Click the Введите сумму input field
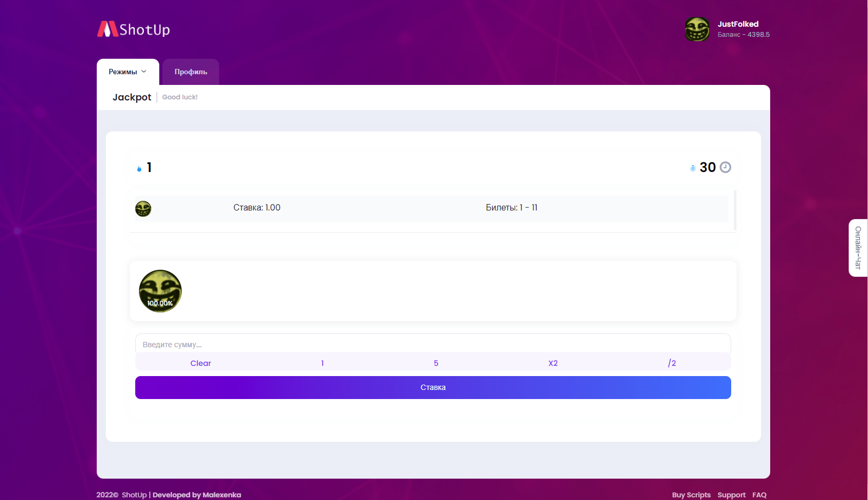This screenshot has height=500, width=868. 433,345
